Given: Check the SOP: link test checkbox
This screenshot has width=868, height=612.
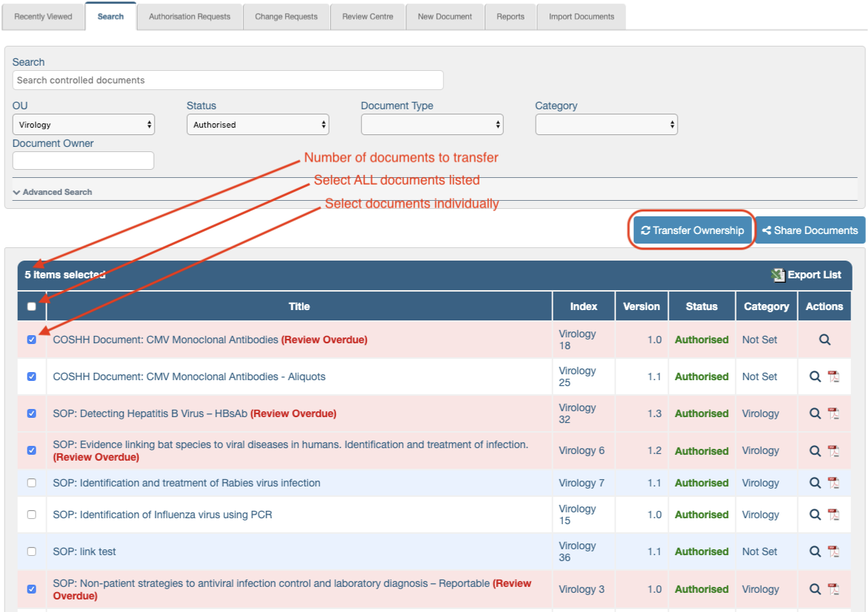Looking at the screenshot, I should coord(32,551).
